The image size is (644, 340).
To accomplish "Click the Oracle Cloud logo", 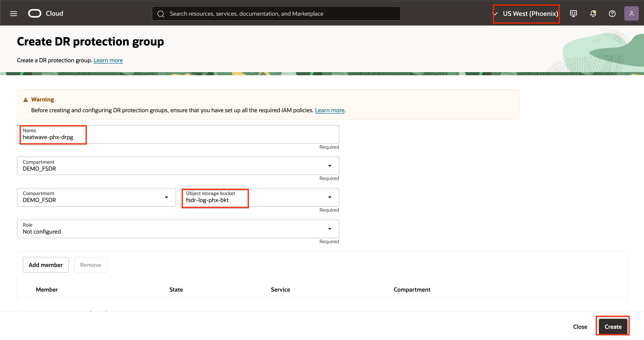I will point(35,13).
